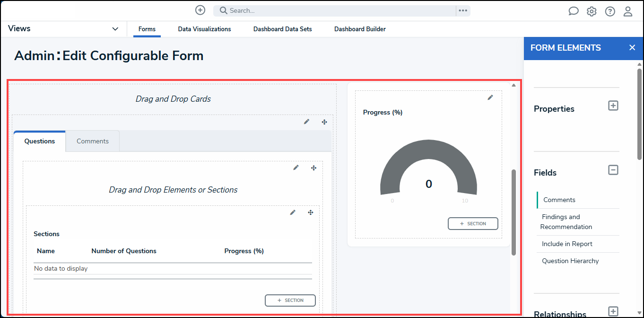
Task: Open the chat bubble icon
Action: [x=574, y=11]
